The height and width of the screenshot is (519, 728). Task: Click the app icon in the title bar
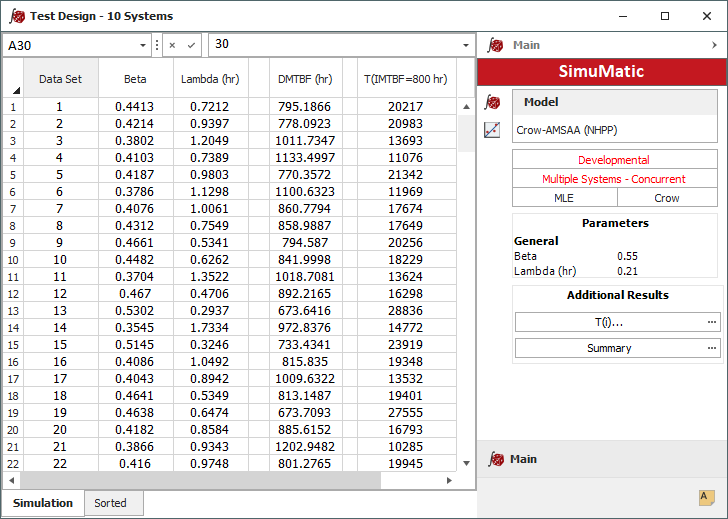pyautogui.click(x=16, y=16)
